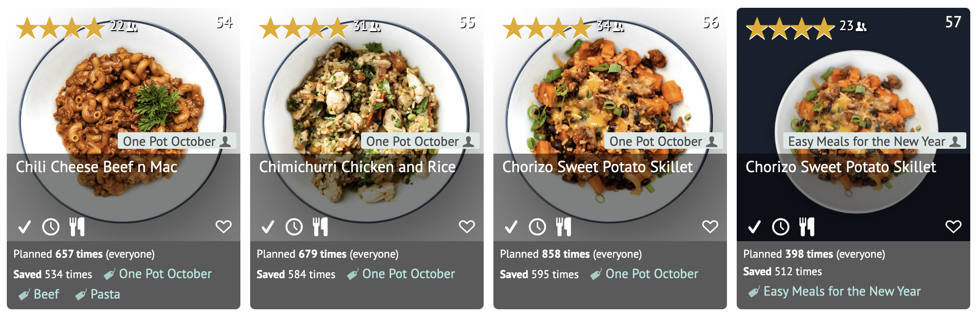
Task: Click clock icon on the dark card 57
Action: (780, 227)
